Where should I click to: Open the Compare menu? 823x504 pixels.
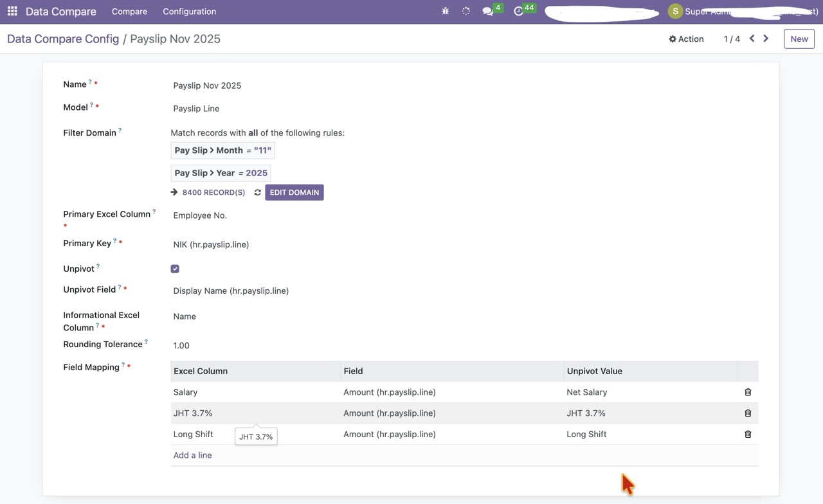129,12
